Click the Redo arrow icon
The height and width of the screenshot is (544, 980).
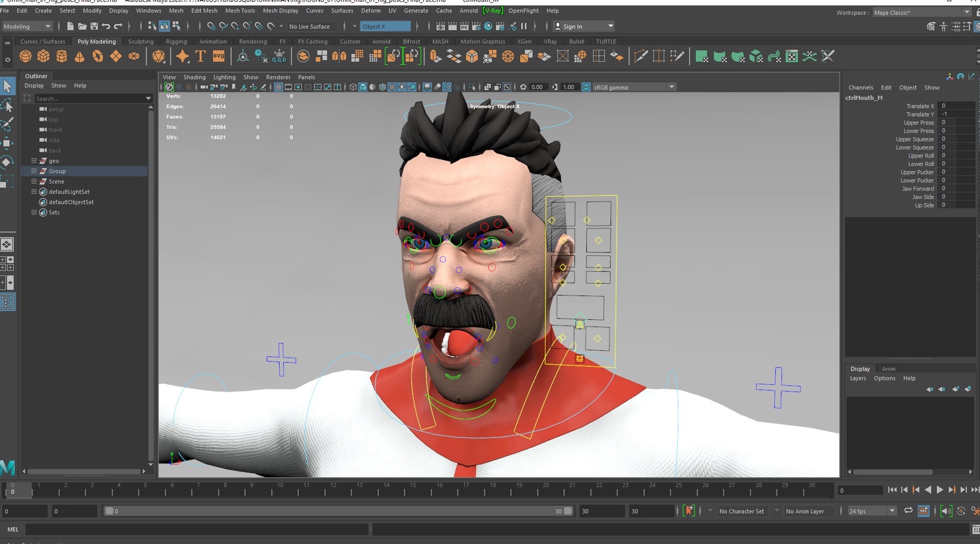tap(118, 26)
